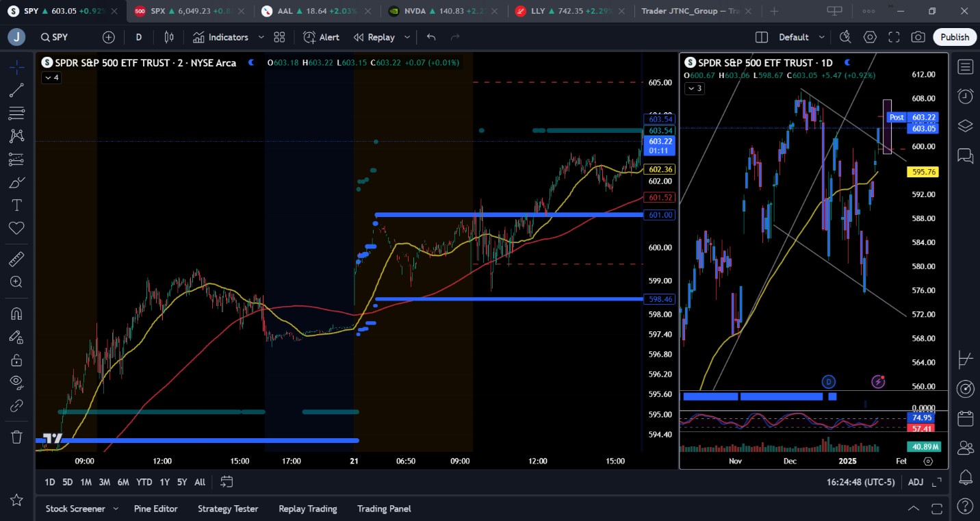Toggle ADJ dividend adjustment
The height and width of the screenshot is (521, 980).
point(915,482)
